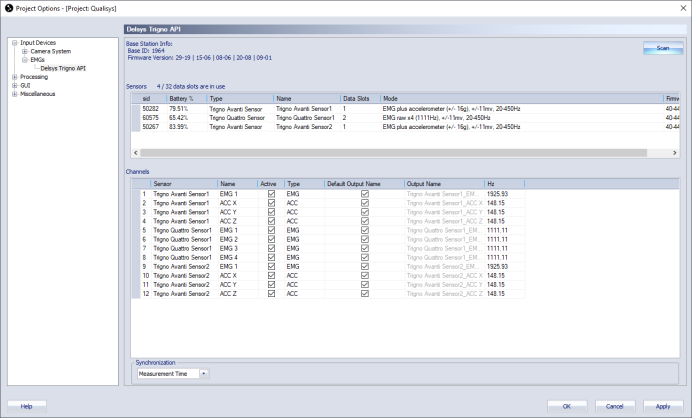Click output name 'Trigno Avanti Sensor2_ACC X'
The height and width of the screenshot is (418, 692).
point(444,275)
